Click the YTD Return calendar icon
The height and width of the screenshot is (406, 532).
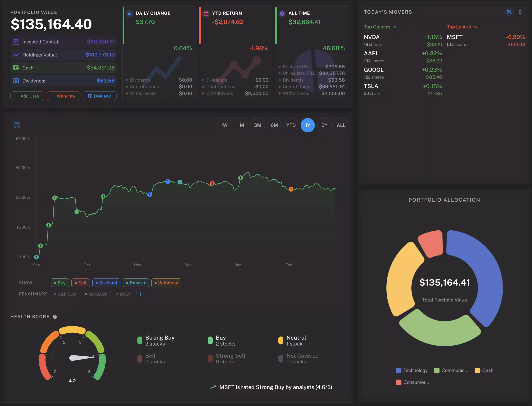pos(206,13)
